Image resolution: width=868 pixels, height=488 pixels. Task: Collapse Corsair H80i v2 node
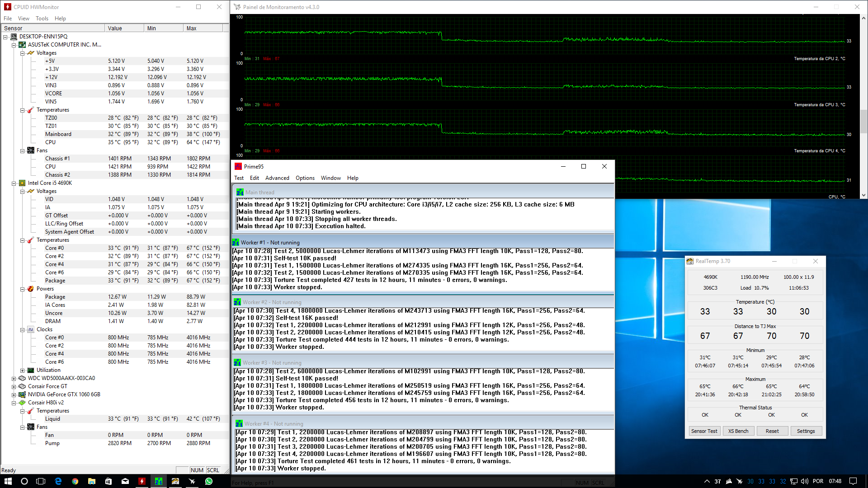coord(14,403)
